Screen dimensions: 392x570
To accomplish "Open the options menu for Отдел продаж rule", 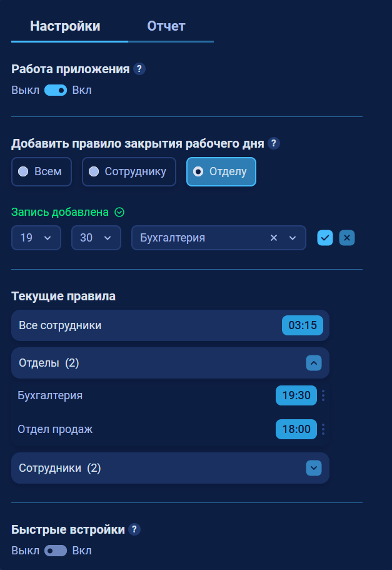I will tap(323, 429).
